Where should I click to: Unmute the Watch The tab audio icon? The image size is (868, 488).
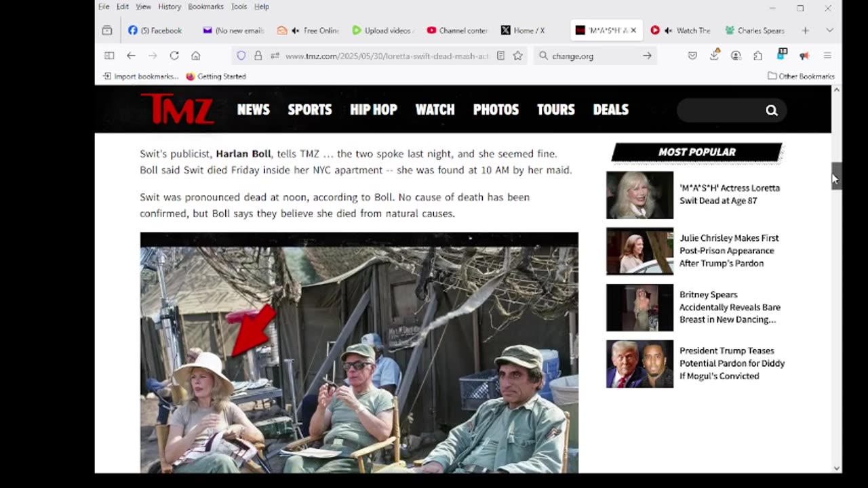(669, 30)
